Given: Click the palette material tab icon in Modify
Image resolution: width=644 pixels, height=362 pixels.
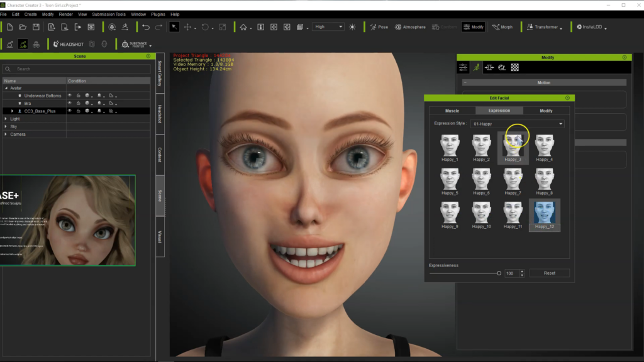Looking at the screenshot, I should click(x=502, y=67).
